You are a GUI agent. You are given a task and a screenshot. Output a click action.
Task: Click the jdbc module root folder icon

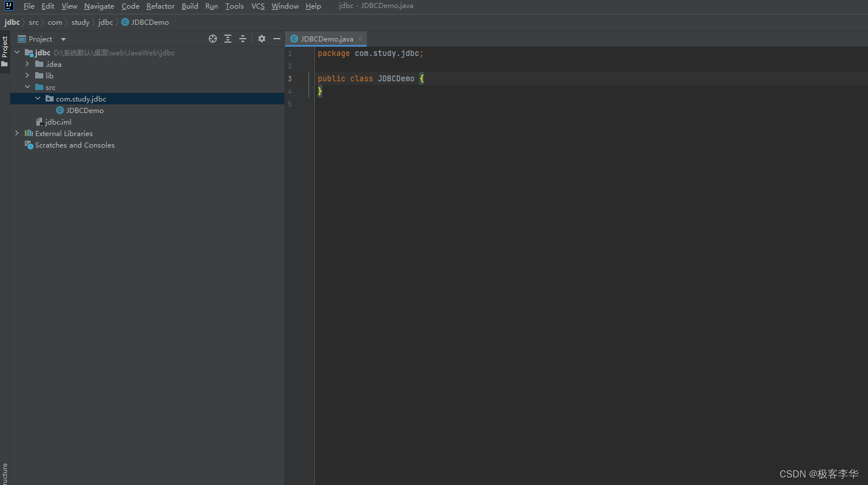click(29, 52)
